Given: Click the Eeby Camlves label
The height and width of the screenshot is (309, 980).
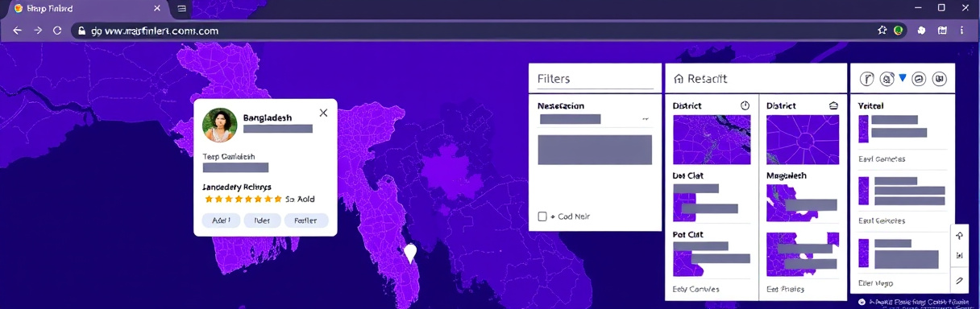Looking at the screenshot, I should [696, 289].
